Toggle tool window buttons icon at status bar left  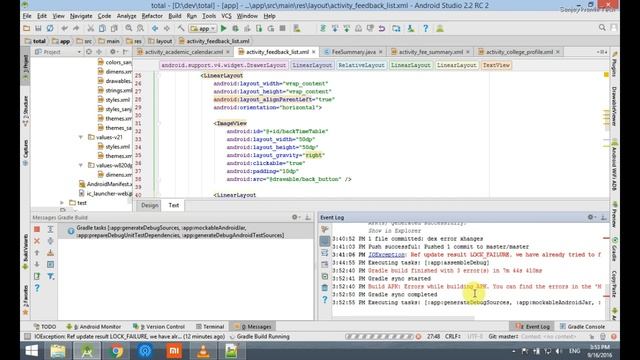(x=27, y=337)
